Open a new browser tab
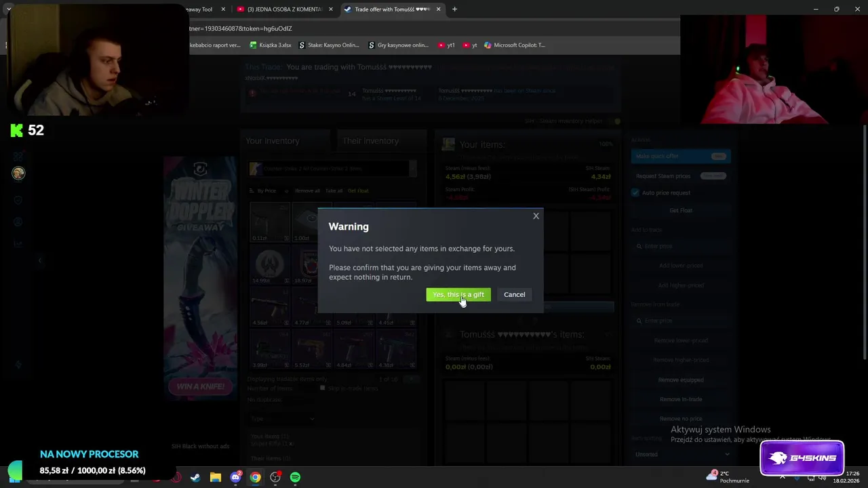Viewport: 868px width, 488px height. click(x=454, y=9)
